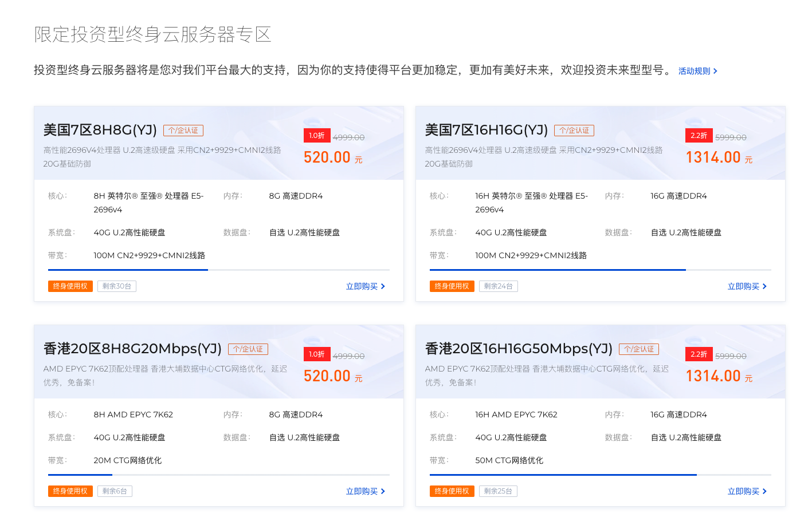812x529 pixels.
Task: Click 立即购买 on the 美国7区16H16G(YJ) card
Action: coord(747,286)
